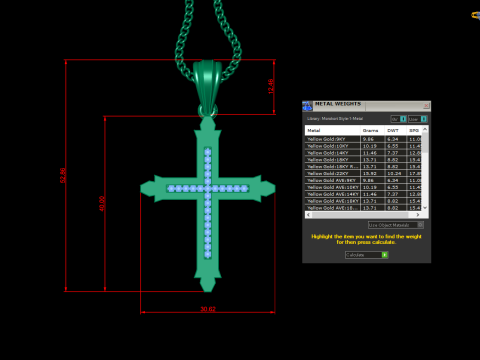
Task: Select the Yellow Gold 9KY row
Action: (x=363, y=139)
